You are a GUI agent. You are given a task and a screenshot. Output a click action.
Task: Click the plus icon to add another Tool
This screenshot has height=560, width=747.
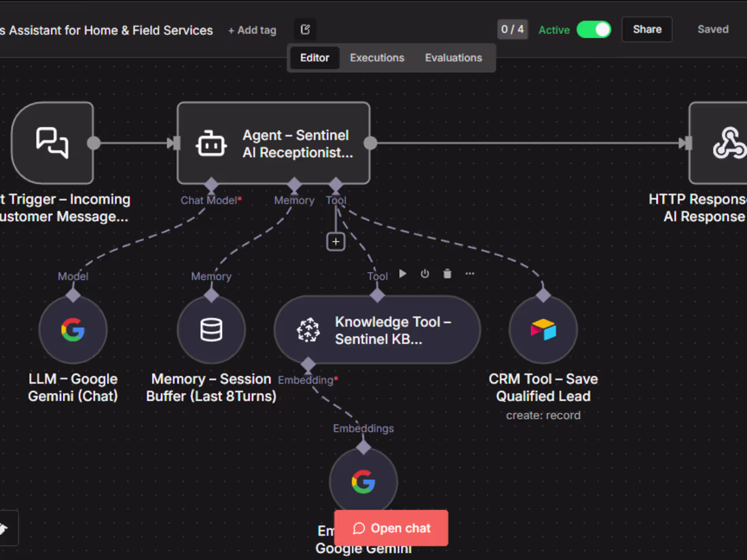(335, 241)
